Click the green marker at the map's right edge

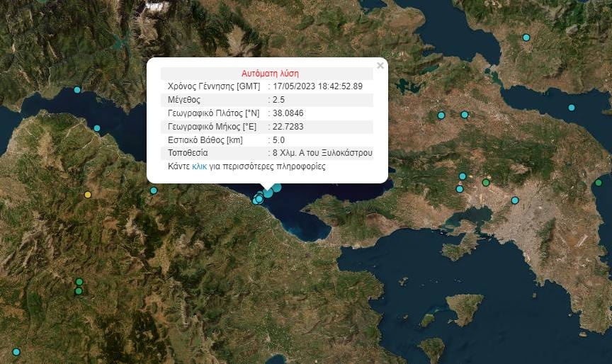click(599, 182)
